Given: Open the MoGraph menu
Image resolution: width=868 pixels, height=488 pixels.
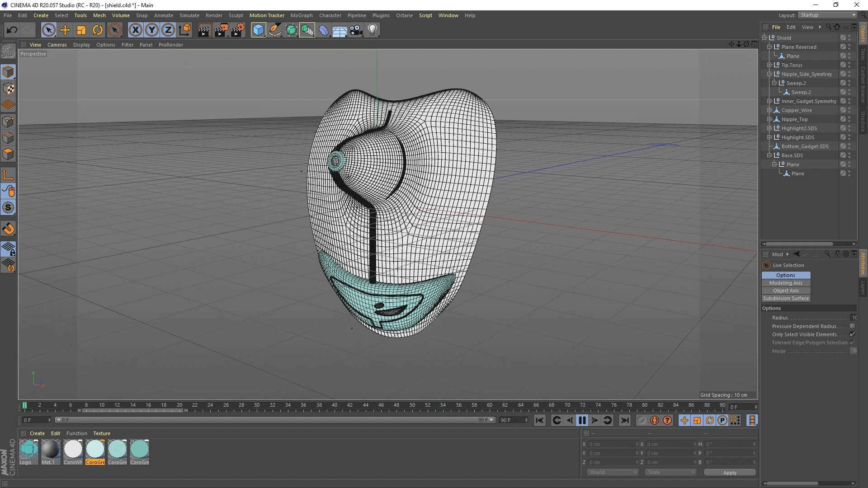Looking at the screenshot, I should 301,15.
